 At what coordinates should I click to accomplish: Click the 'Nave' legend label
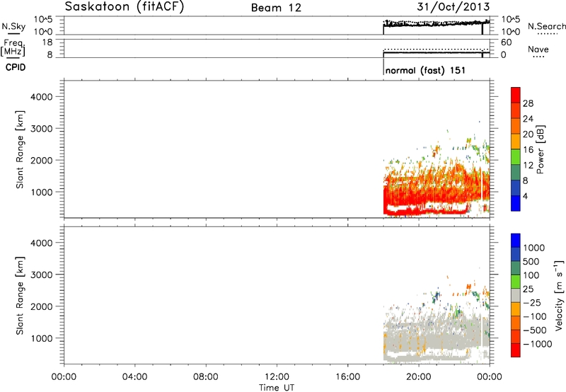tap(538, 49)
